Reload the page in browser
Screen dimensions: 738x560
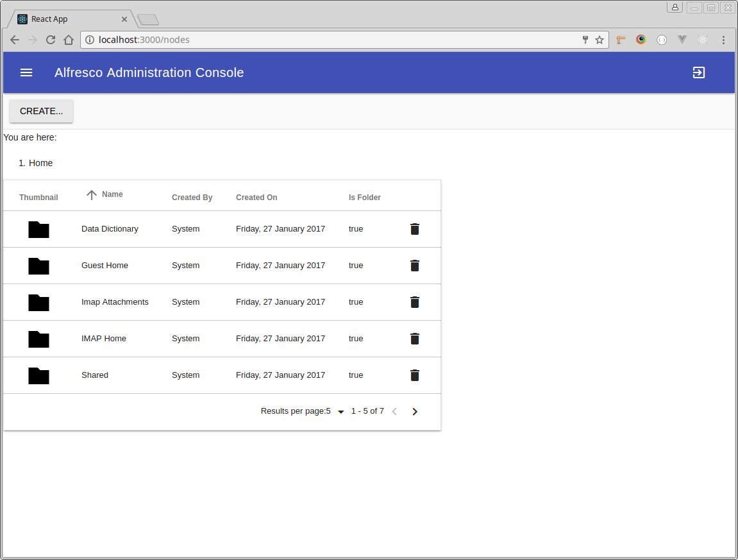pyautogui.click(x=51, y=40)
